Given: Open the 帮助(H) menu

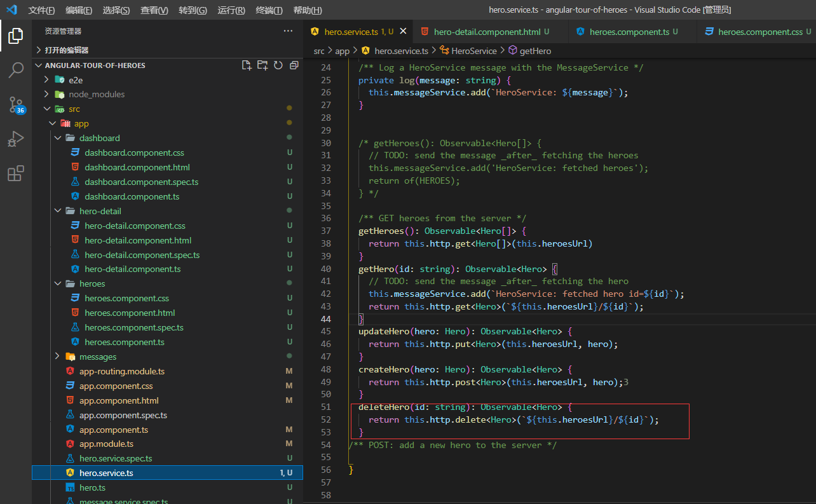Looking at the screenshot, I should click(x=308, y=10).
